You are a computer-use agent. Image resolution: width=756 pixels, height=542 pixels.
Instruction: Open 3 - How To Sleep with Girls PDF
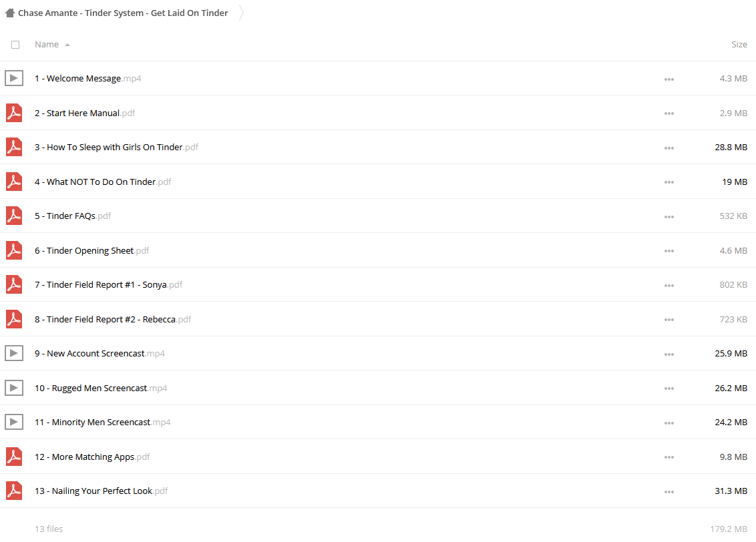pos(116,147)
